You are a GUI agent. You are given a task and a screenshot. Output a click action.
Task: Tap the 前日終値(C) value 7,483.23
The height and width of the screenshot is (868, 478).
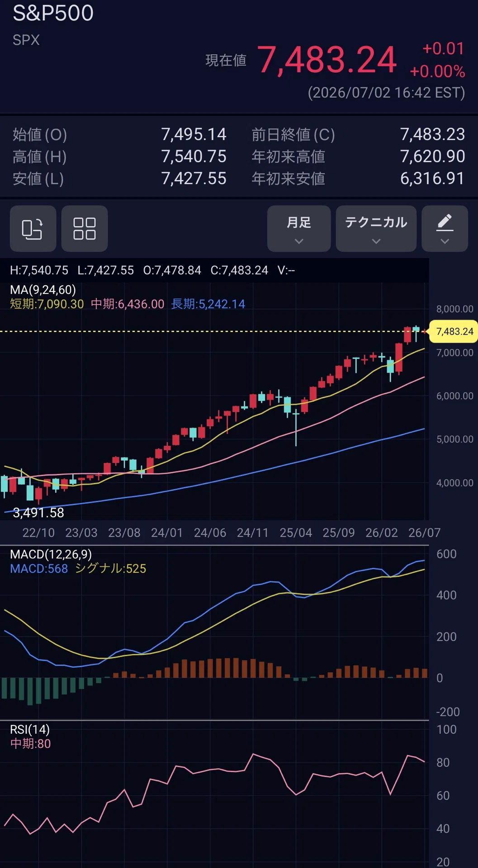click(x=432, y=134)
